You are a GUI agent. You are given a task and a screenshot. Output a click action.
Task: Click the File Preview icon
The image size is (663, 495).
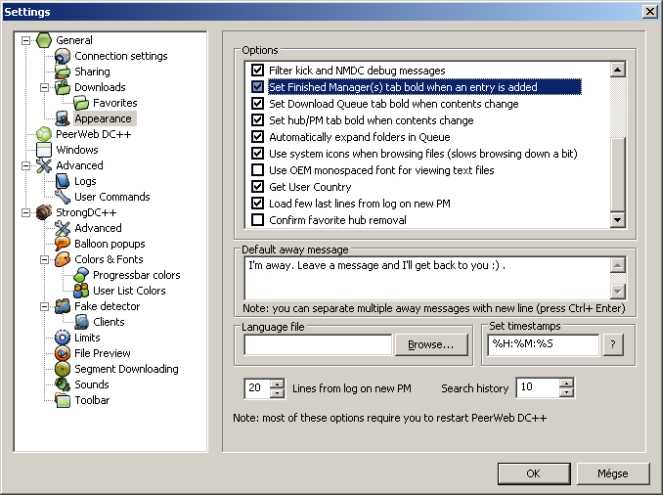(x=62, y=353)
